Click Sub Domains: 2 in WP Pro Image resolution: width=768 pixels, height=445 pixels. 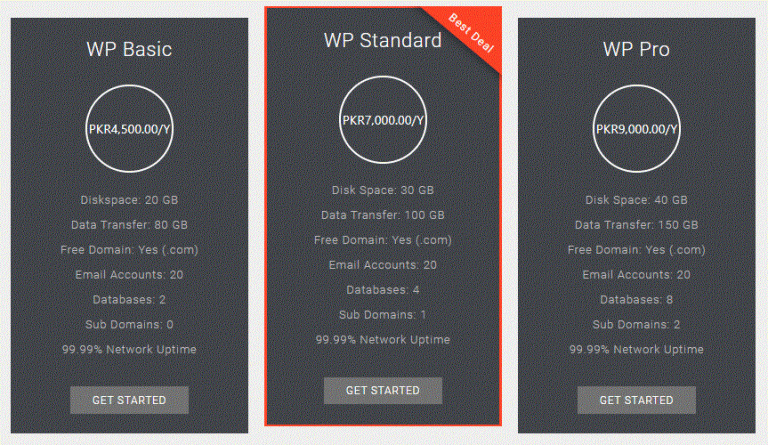(x=636, y=324)
